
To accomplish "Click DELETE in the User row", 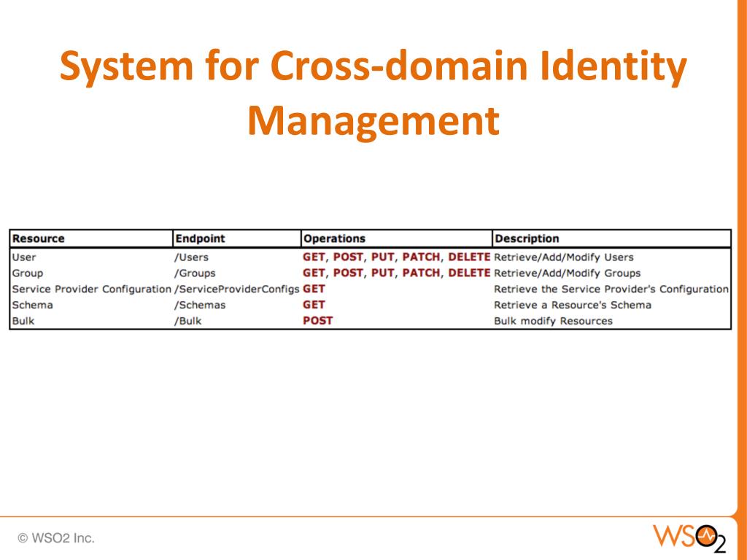I will click(x=469, y=257).
